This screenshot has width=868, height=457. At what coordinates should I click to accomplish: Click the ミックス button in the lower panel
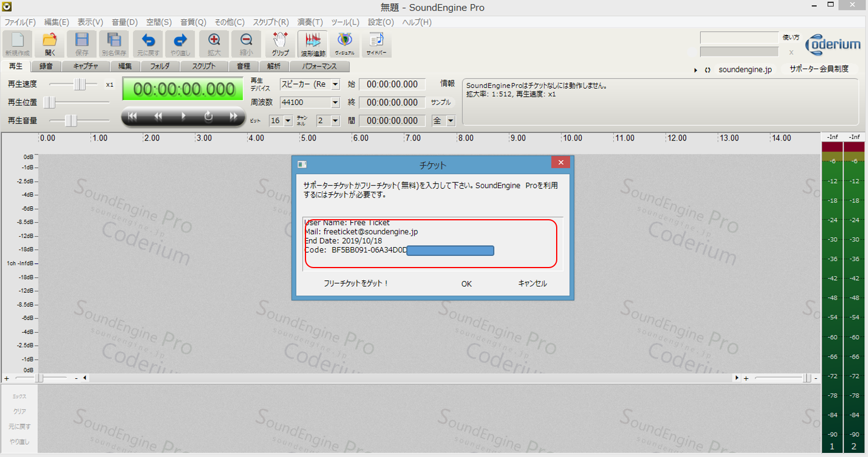pos(20,396)
